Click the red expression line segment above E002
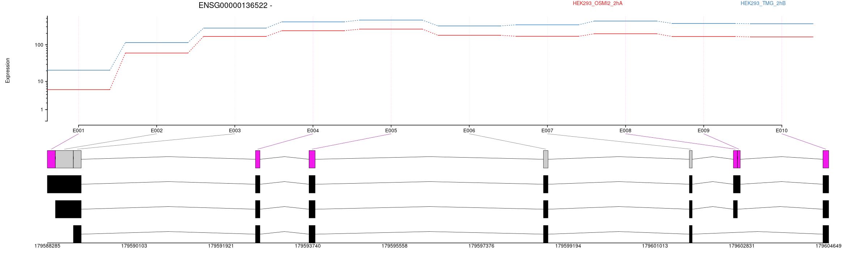Viewport: 868px width, 253px height. (157, 53)
